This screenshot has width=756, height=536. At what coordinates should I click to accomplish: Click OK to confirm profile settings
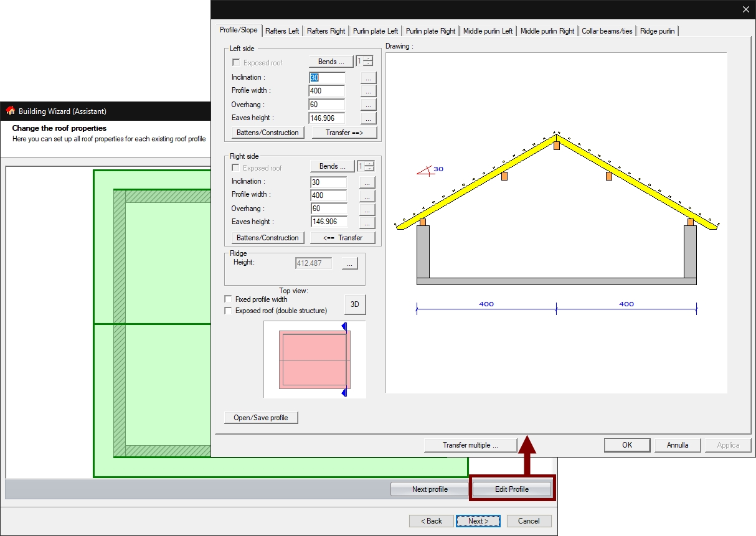[627, 445]
